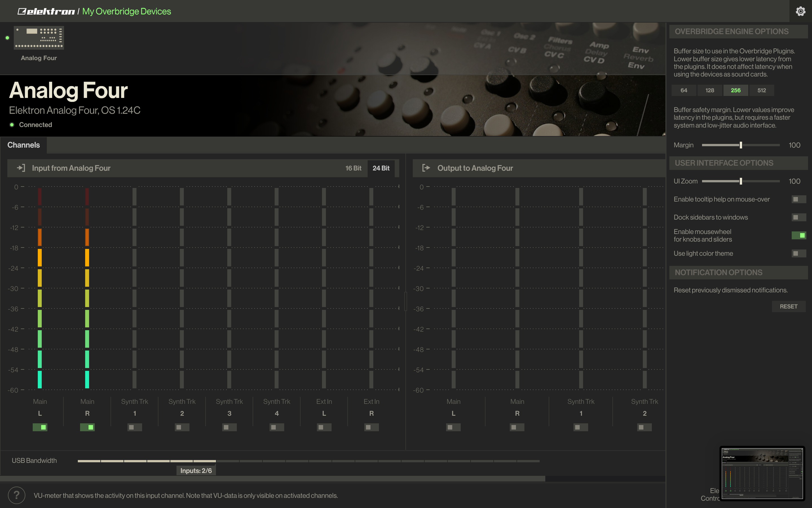812x508 pixels.
Task: Switch to the Channels tab
Action: click(x=23, y=145)
